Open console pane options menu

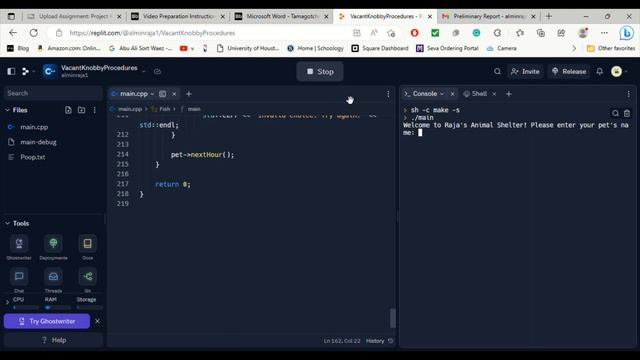[x=629, y=94]
